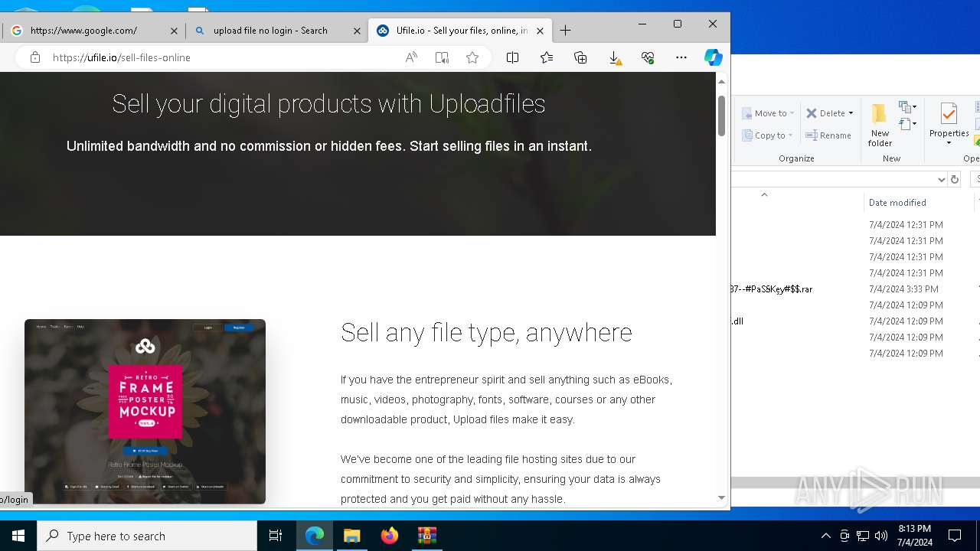Open File Explorer from the taskbar
The width and height of the screenshot is (980, 551).
352,536
